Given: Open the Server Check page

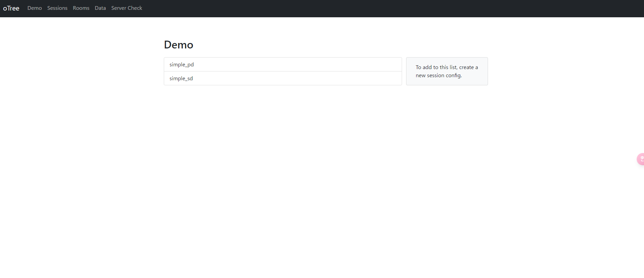Looking at the screenshot, I should [127, 8].
